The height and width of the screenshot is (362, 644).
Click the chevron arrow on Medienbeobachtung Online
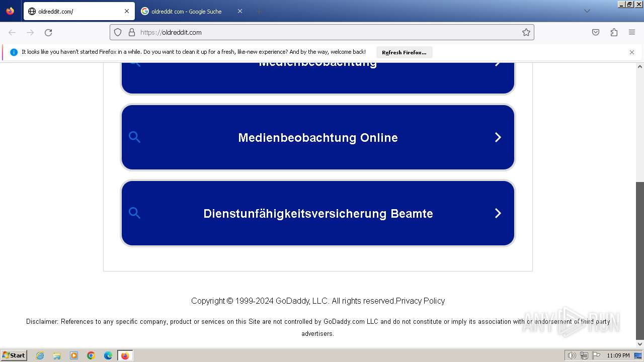(x=498, y=137)
